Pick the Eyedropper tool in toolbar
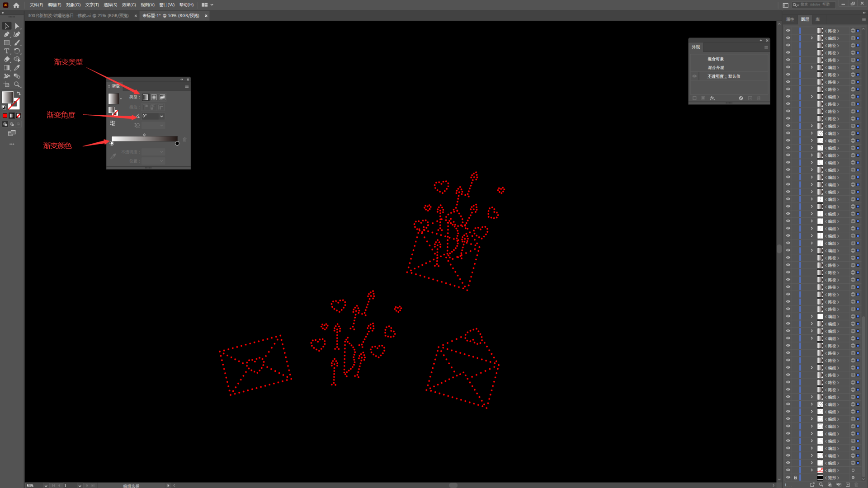 click(17, 68)
